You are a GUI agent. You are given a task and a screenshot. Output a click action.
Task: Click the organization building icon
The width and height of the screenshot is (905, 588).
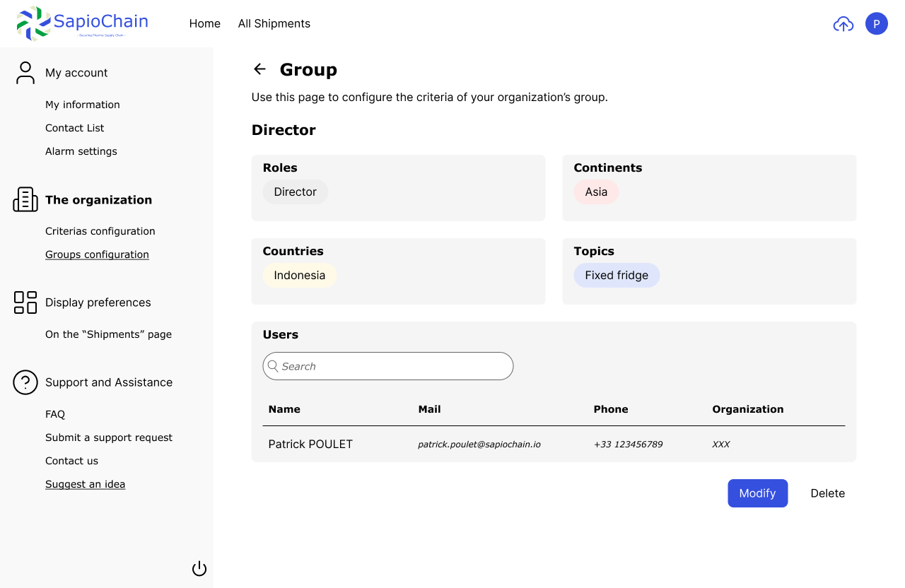point(25,200)
